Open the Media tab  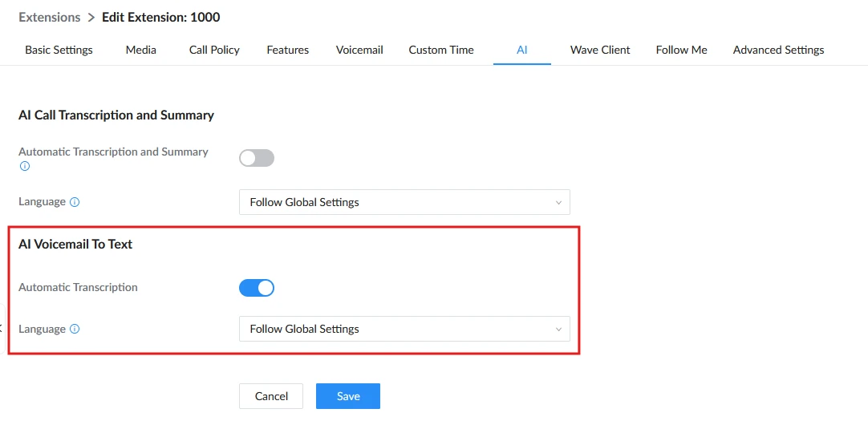click(x=140, y=50)
